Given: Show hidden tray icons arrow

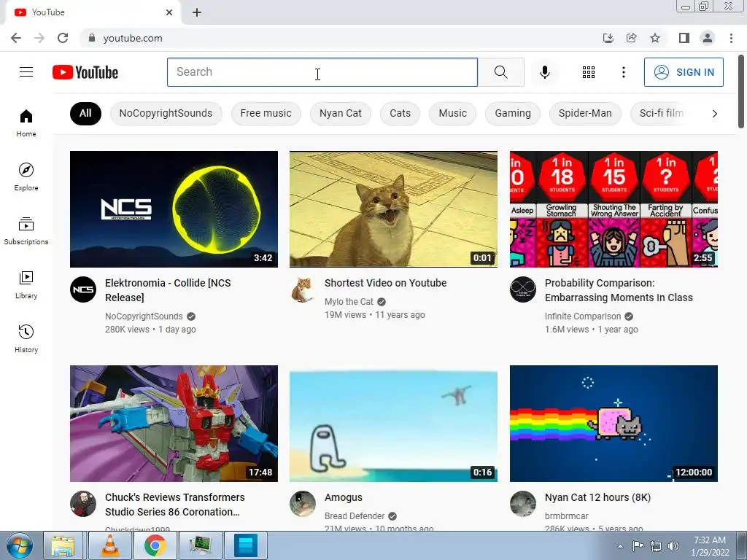Looking at the screenshot, I should (x=620, y=546).
